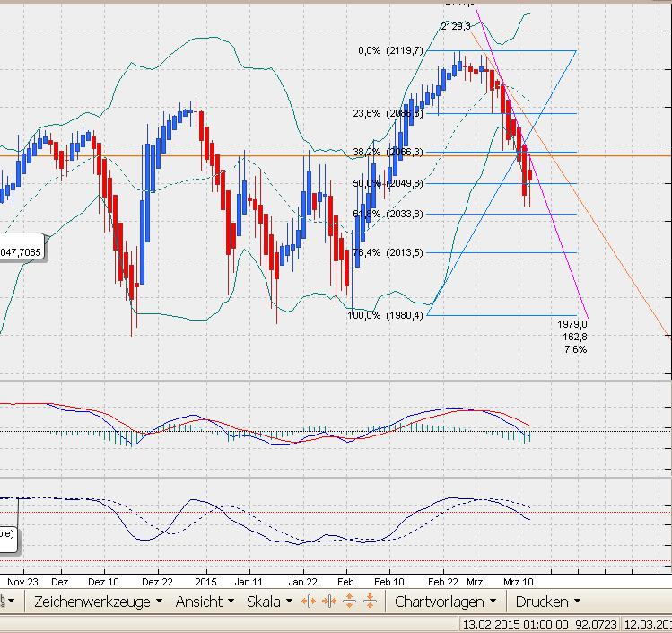Click the 2129,3 high price label

coord(456,26)
